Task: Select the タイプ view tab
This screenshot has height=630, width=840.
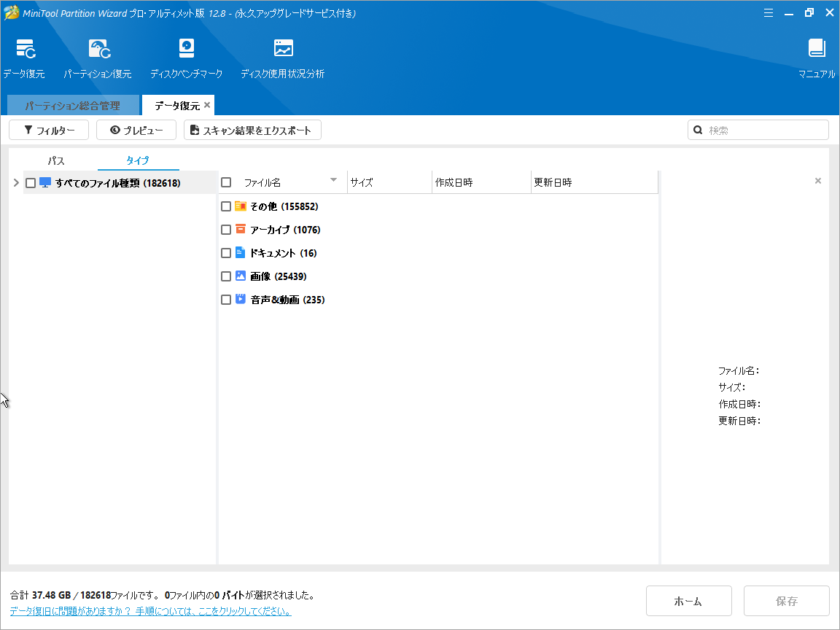Action: [138, 160]
